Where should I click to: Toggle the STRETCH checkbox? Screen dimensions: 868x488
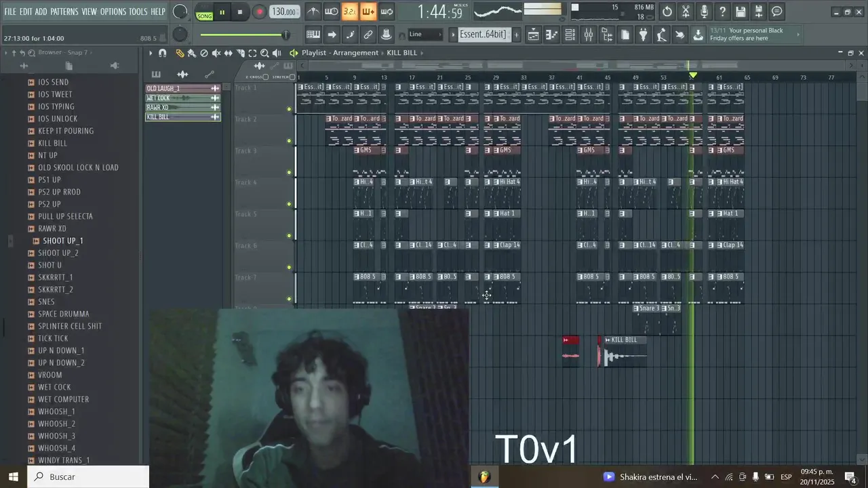tap(292, 77)
